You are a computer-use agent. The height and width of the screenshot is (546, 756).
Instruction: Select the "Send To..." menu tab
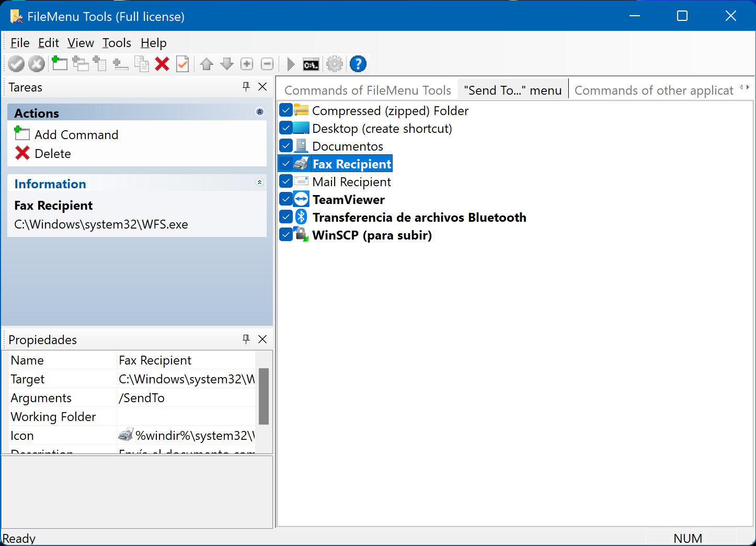click(513, 90)
